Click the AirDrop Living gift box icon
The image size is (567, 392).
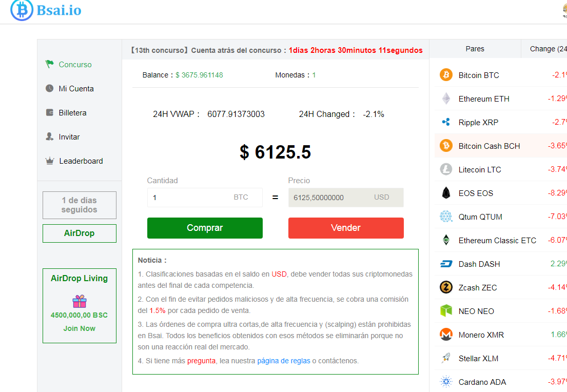click(79, 301)
